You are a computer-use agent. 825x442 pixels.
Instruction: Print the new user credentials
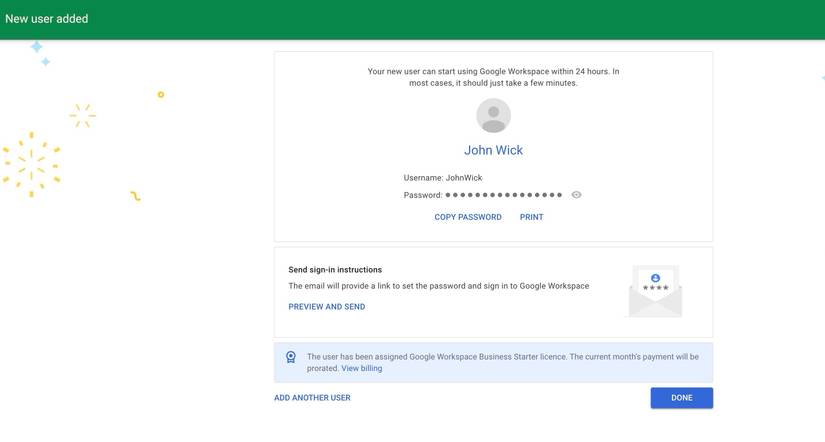click(x=531, y=217)
